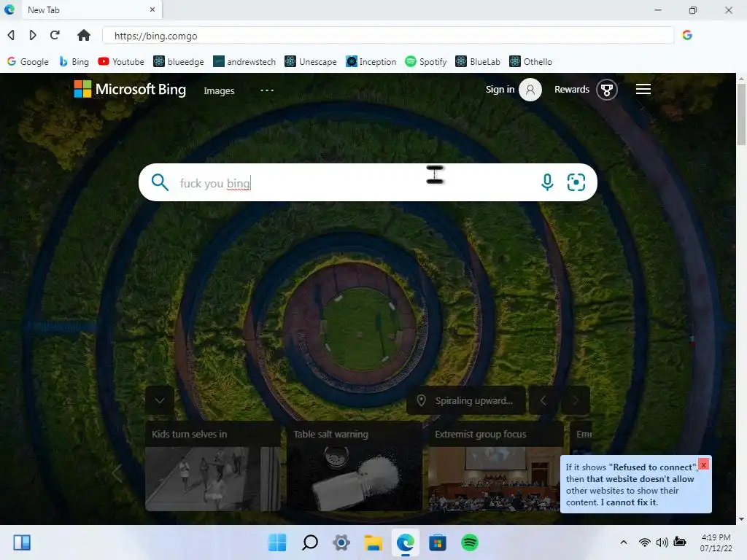Open the andrewstech bookmark
This screenshot has width=747, height=560.
pyautogui.click(x=244, y=61)
